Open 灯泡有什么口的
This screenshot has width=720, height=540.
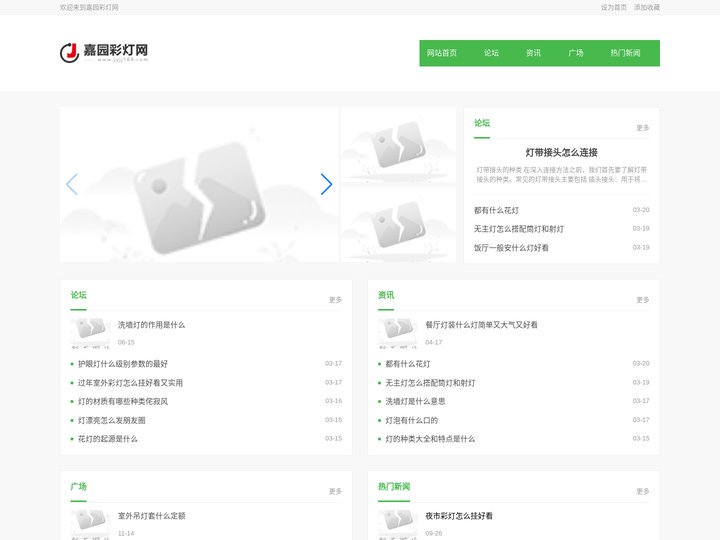pyautogui.click(x=411, y=420)
